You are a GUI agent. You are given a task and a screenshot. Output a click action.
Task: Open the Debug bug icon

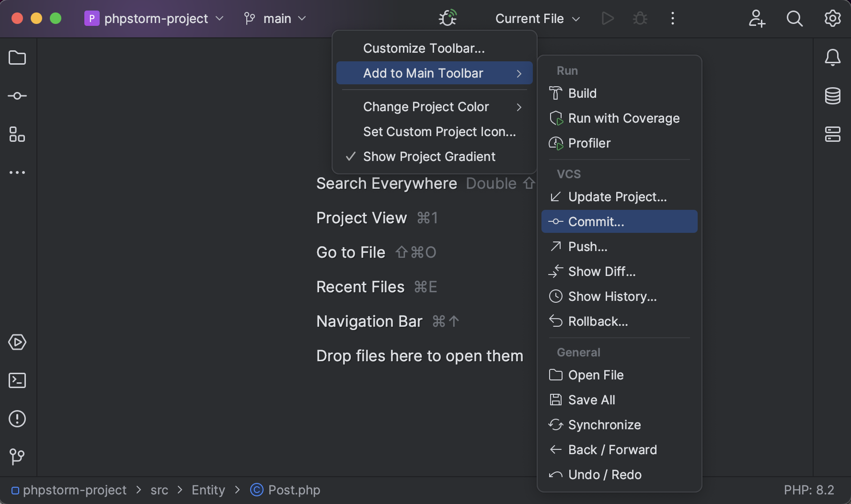(640, 19)
